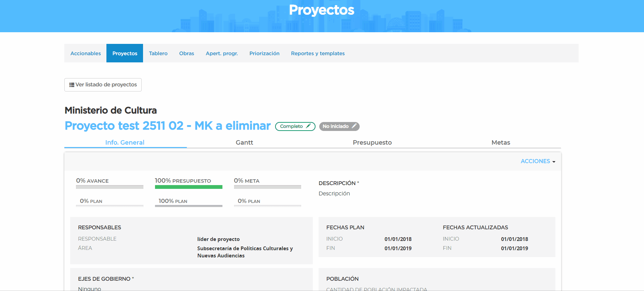Switch to the Gantt tab

(244, 143)
